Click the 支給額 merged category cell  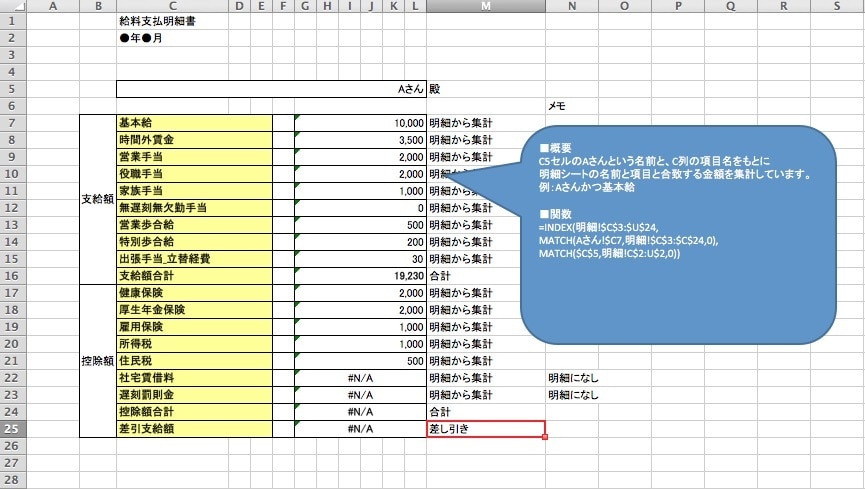coord(98,199)
